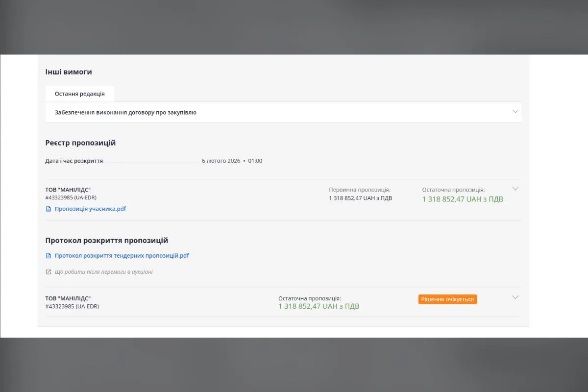This screenshot has height=392, width=588.
Task: Select the Остання редакція tab
Action: coord(79,94)
